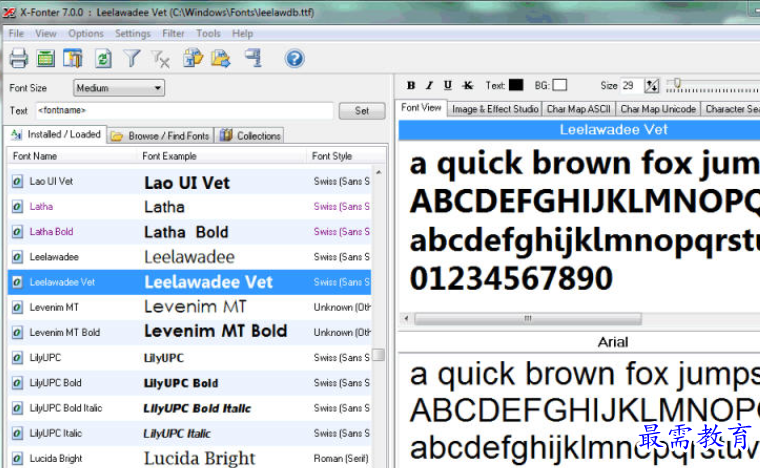Open the View menu
The image size is (760, 468).
coord(46,33)
